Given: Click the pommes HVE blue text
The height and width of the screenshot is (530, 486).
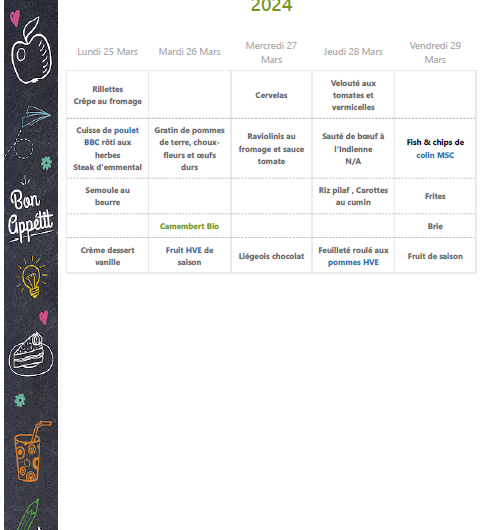Looking at the screenshot, I should pyautogui.click(x=353, y=262).
